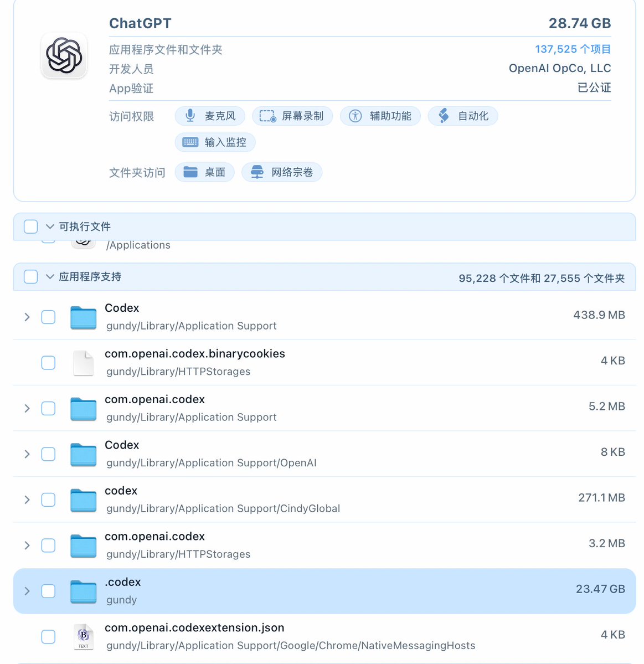Expand the CindyGlobal codex folder
This screenshot has width=644, height=664.
tap(27, 500)
